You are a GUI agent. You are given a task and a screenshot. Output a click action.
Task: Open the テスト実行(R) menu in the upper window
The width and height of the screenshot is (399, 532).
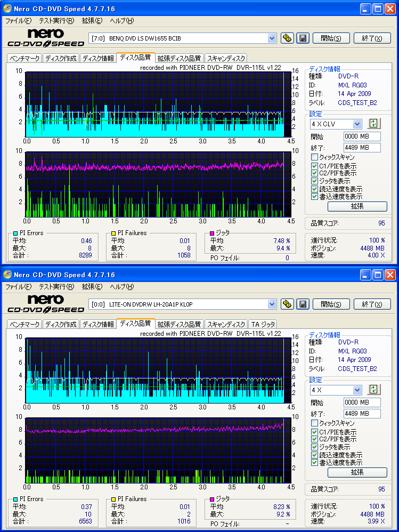[x=56, y=21]
